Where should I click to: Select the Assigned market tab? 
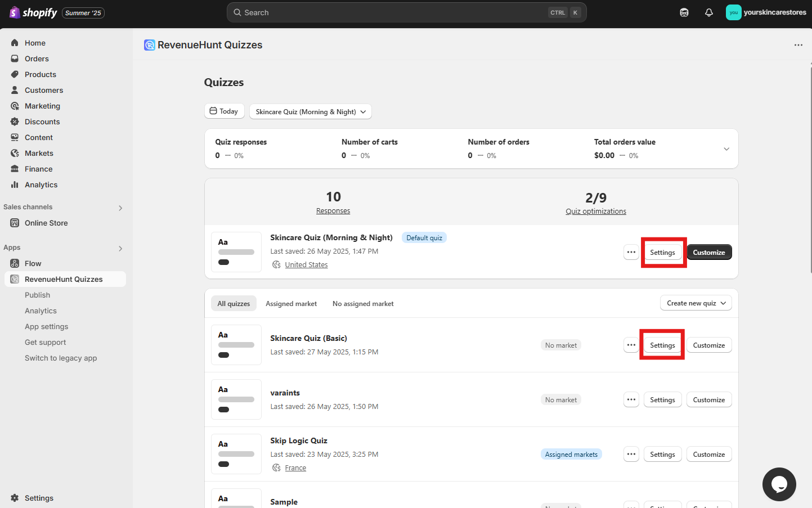tap(291, 303)
